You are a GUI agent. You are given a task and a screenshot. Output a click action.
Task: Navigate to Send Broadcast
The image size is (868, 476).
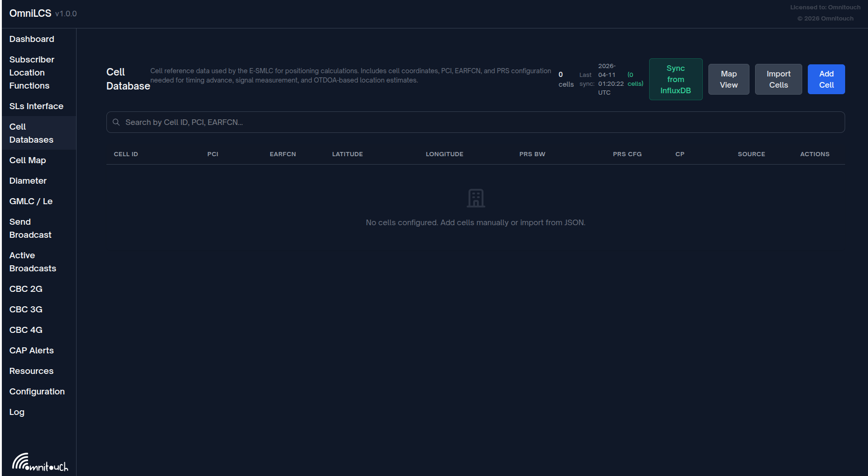(x=30, y=228)
